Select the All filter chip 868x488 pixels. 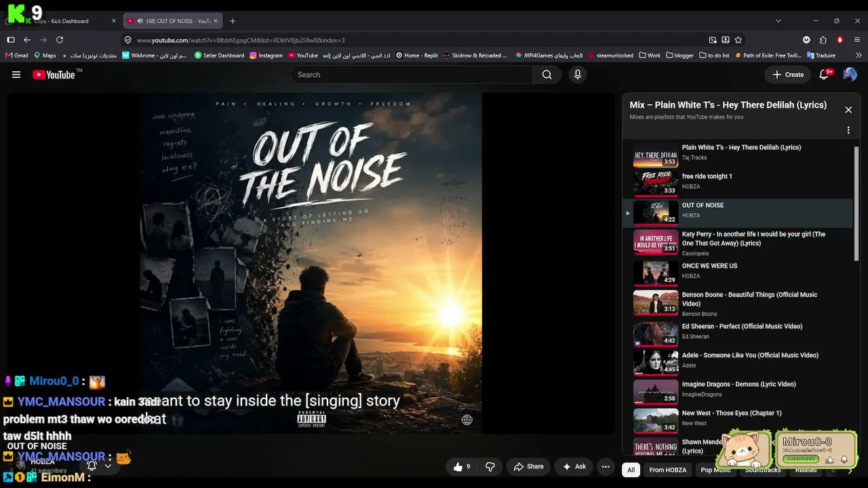coord(631,470)
